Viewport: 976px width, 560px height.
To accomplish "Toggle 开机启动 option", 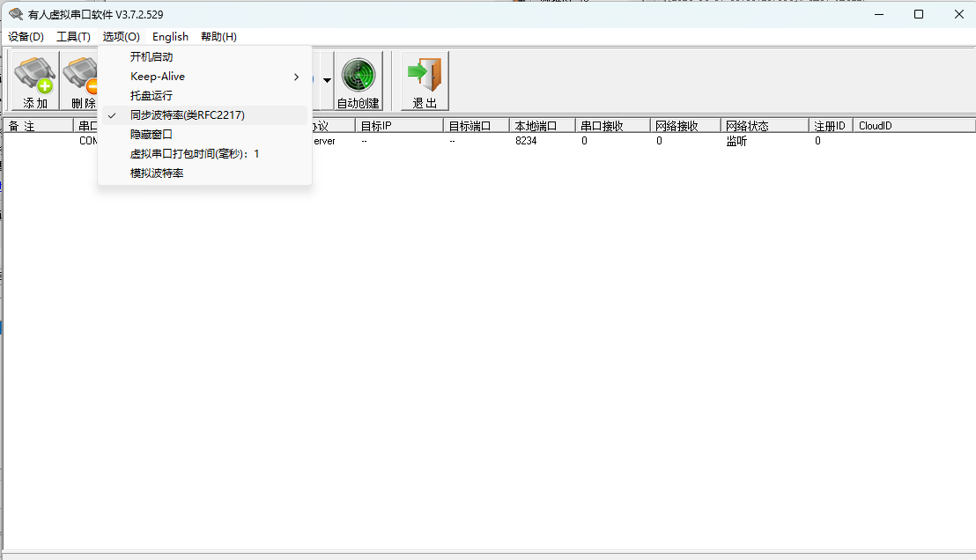I will (x=204, y=57).
